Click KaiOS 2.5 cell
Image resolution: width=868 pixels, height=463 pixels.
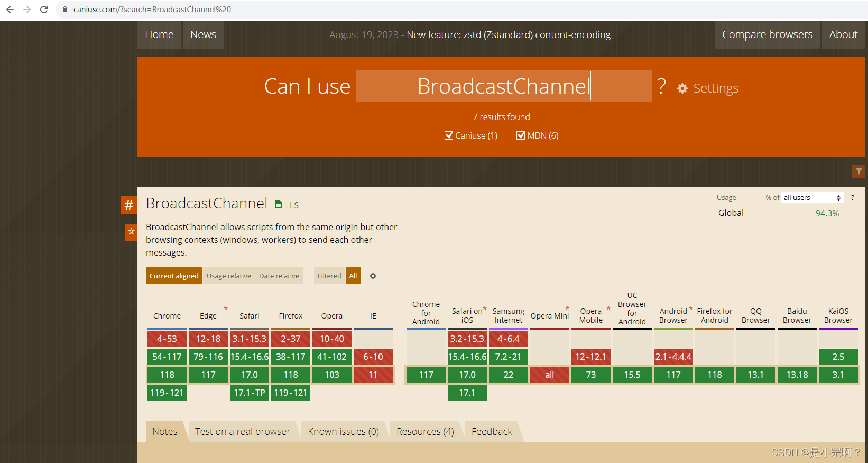838,357
